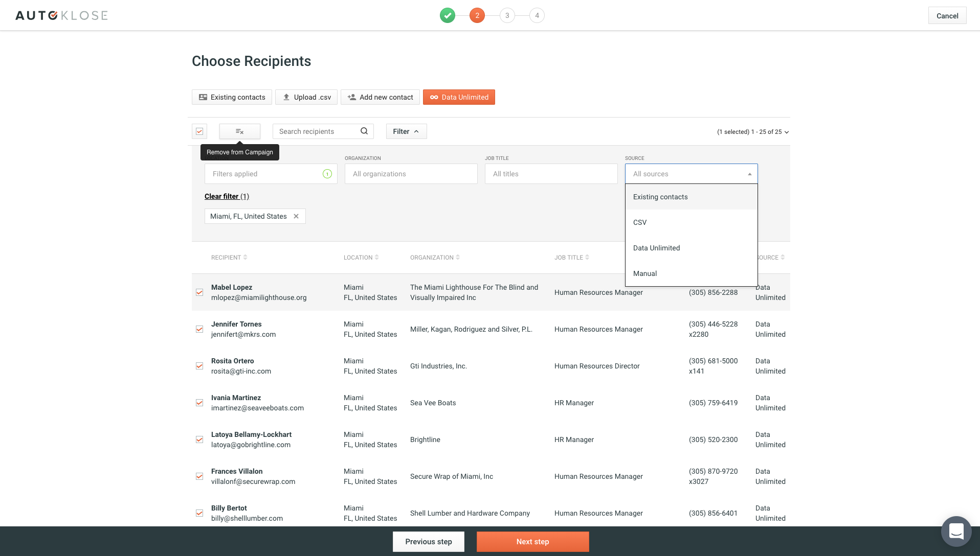This screenshot has height=556, width=980.
Task: Click the Next step button
Action: pos(532,542)
